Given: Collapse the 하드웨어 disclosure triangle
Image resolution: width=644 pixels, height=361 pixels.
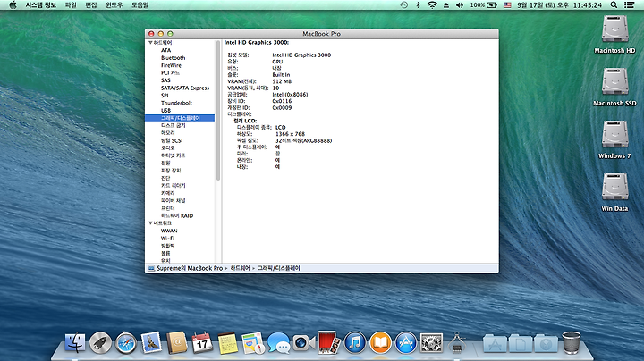Looking at the screenshot, I should 150,43.
